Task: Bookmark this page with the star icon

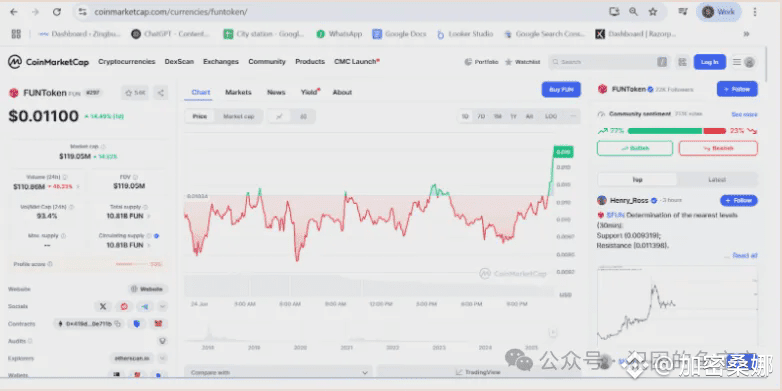Action: click(x=652, y=12)
